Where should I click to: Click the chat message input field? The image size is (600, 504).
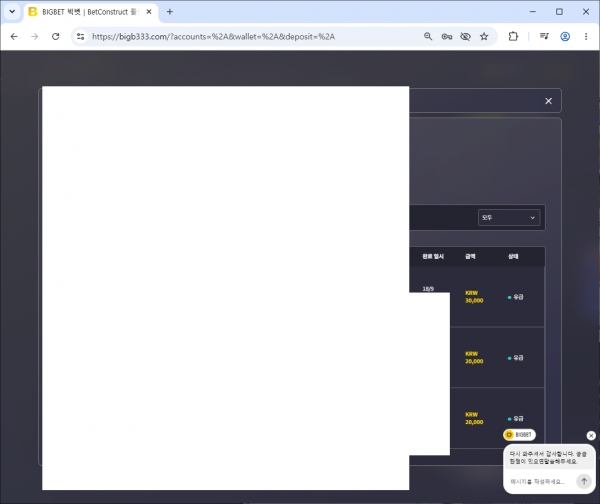[540, 481]
